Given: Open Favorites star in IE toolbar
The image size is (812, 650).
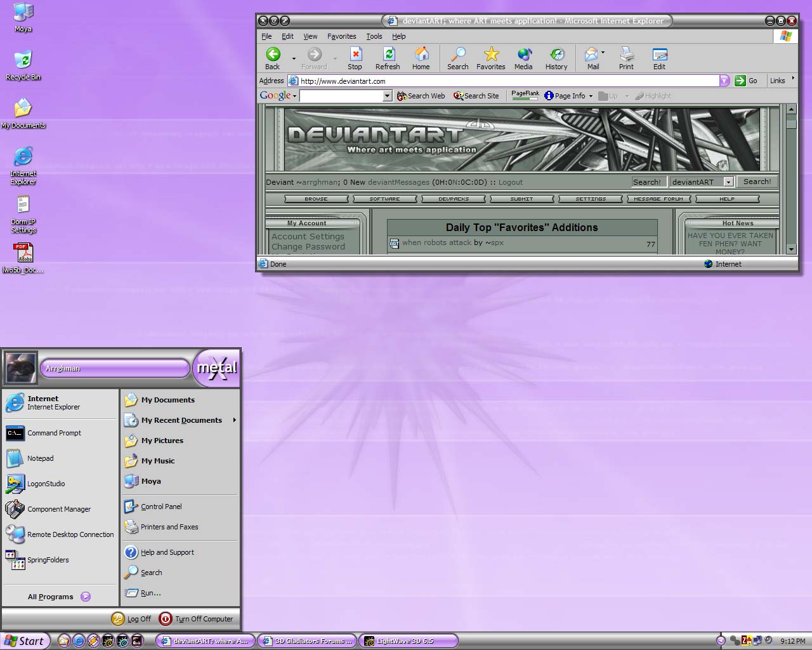Looking at the screenshot, I should (491, 58).
